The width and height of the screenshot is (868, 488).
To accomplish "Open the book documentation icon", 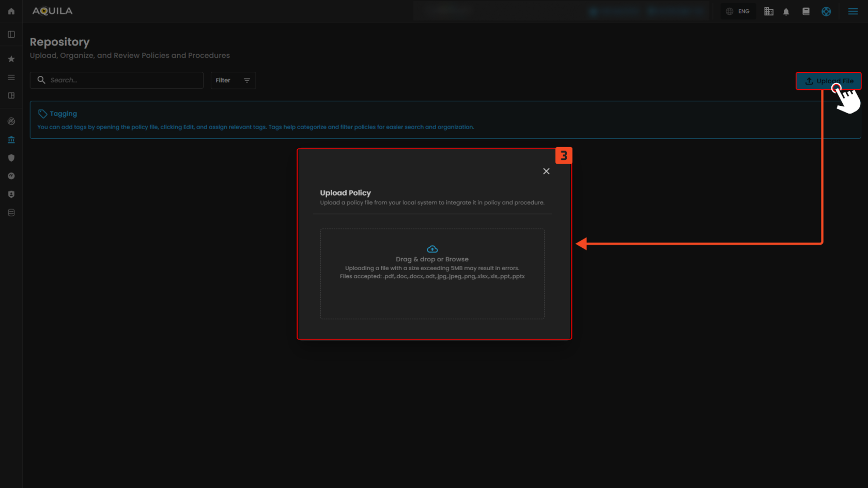I will click(x=805, y=11).
